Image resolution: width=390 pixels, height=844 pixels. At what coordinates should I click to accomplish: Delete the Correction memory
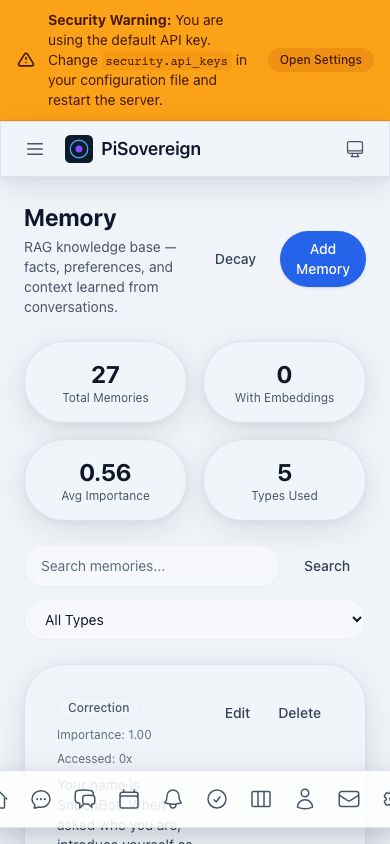click(x=300, y=713)
